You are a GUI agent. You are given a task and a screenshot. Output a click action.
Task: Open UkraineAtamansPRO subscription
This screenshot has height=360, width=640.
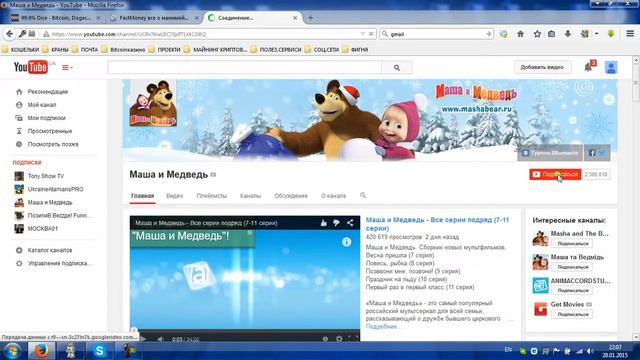tap(56, 189)
